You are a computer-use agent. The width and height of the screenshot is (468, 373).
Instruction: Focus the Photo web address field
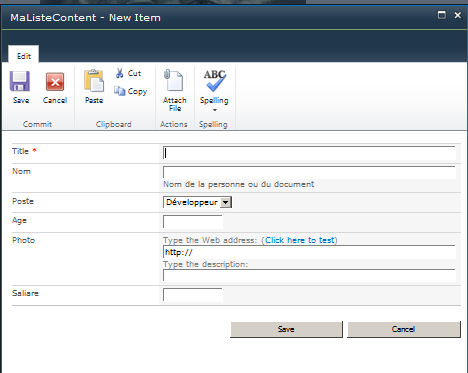tap(309, 252)
